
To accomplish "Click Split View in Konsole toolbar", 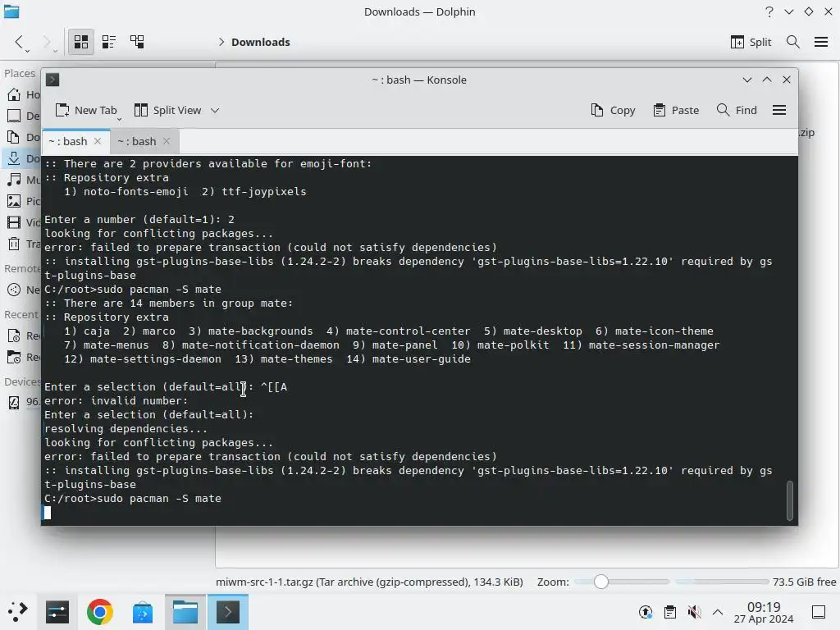I will [x=167, y=110].
